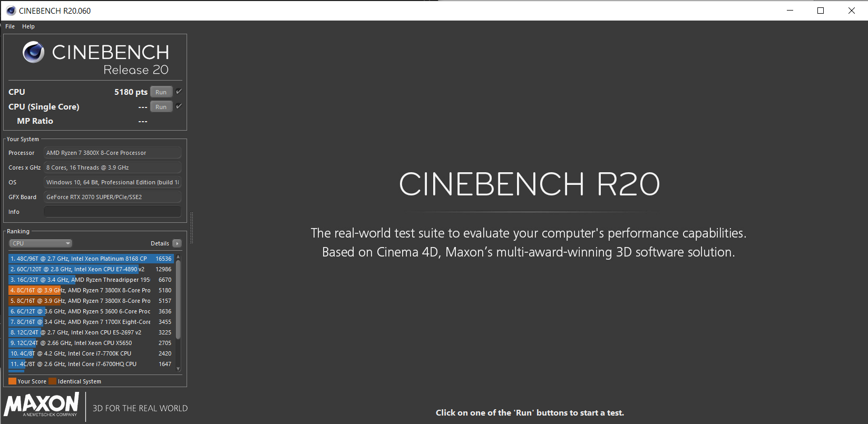Run the CPU (Single Core) test
The width and height of the screenshot is (868, 424).
pos(161,107)
